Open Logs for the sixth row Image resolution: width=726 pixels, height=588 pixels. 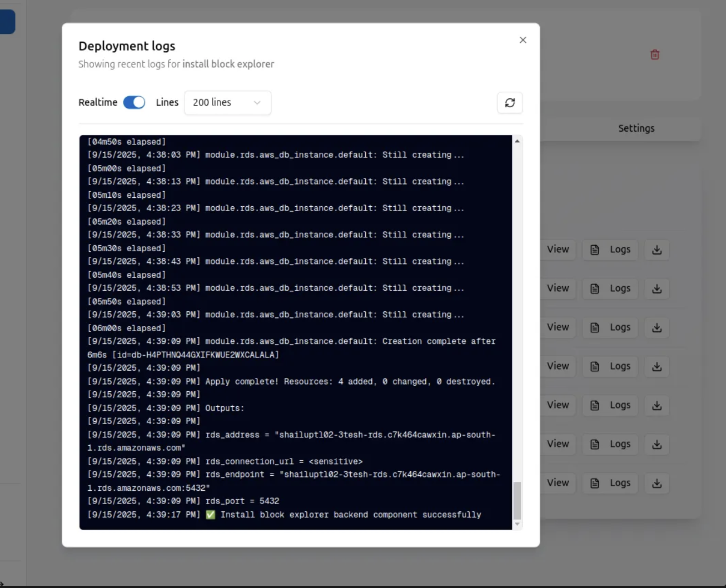click(611, 444)
